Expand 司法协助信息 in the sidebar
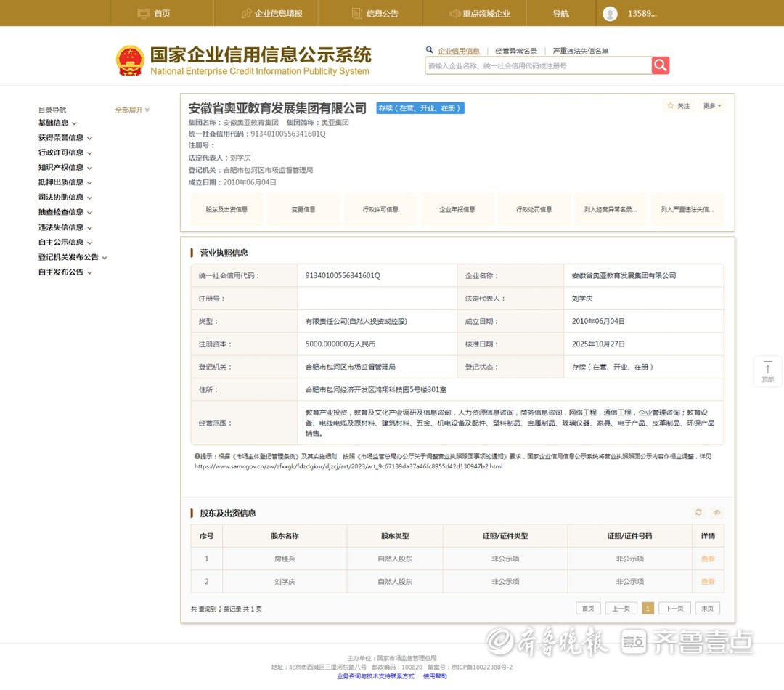Screen dimensions: 784x690 coord(65,197)
